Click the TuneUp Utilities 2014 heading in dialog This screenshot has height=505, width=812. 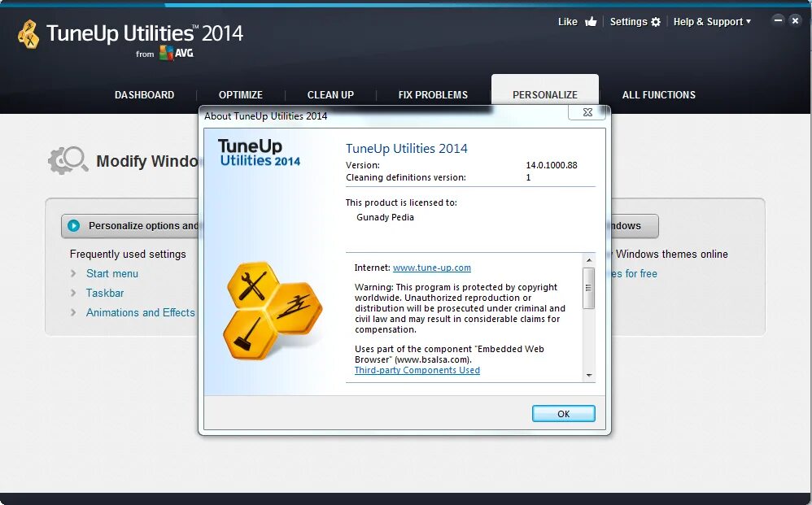point(407,149)
